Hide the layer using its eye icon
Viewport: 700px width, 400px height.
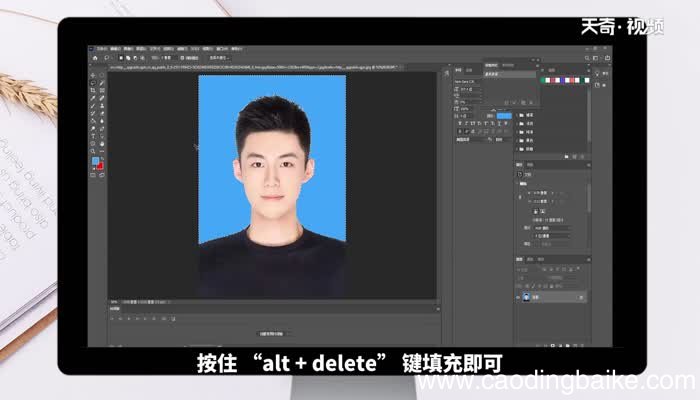click(x=518, y=297)
